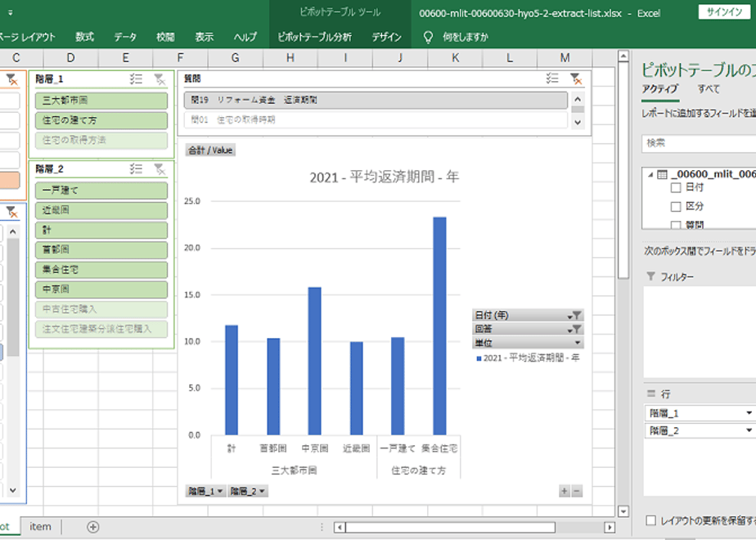Check the 区分 field checkbox
The image size is (756, 540).
point(676,206)
